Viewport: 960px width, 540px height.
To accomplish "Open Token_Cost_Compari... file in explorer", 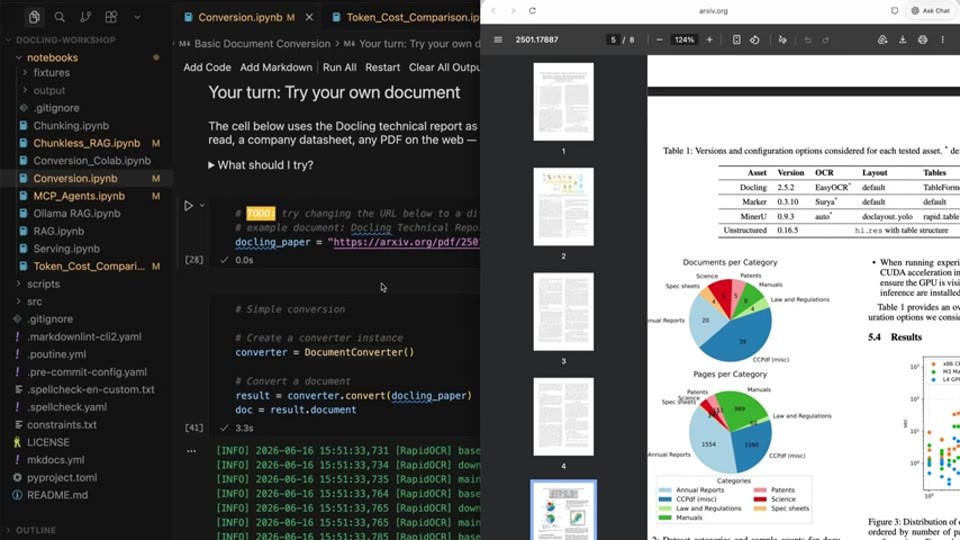I will point(89,266).
